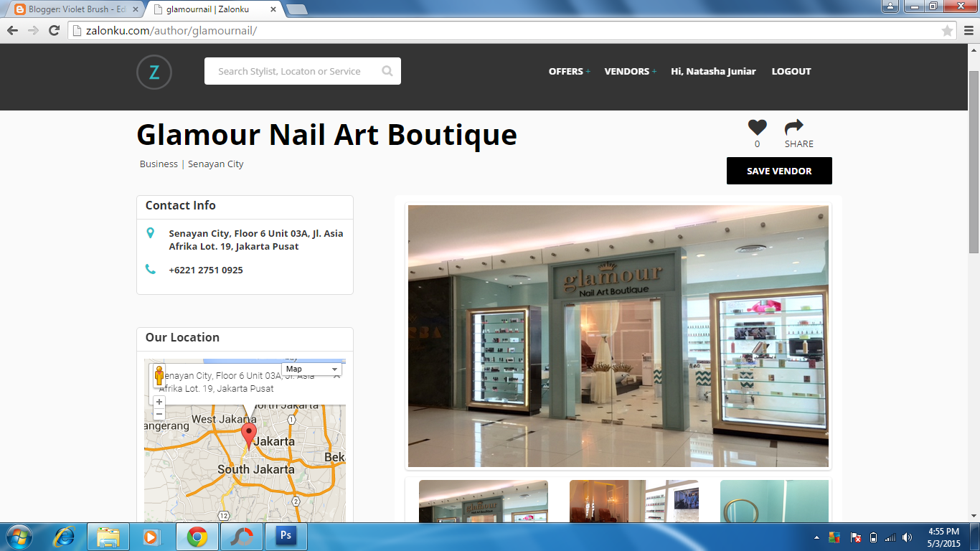The height and width of the screenshot is (551, 980).
Task: Click the Senayan City link under title
Action: (x=216, y=164)
